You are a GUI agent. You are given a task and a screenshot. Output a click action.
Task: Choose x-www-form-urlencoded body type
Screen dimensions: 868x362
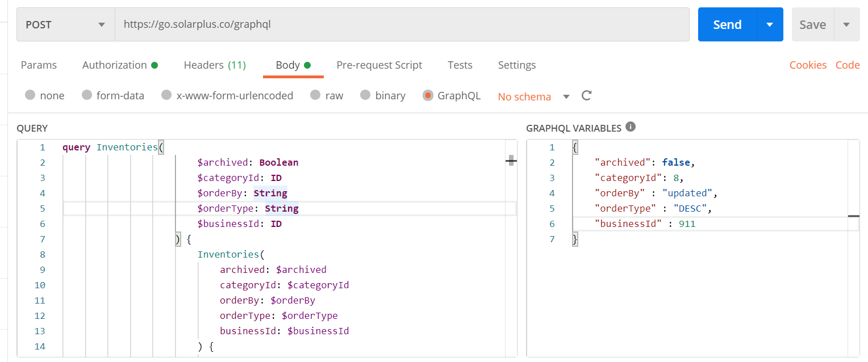(x=166, y=95)
